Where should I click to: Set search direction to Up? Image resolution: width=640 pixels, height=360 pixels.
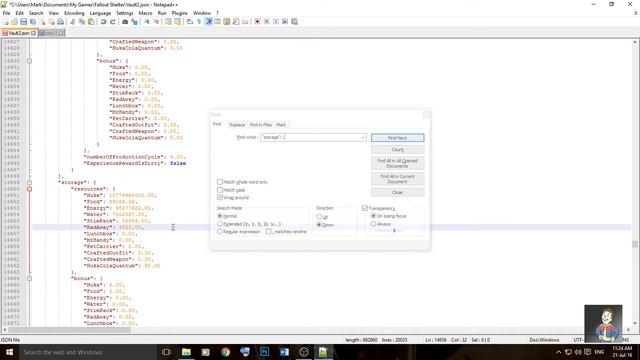[319, 217]
